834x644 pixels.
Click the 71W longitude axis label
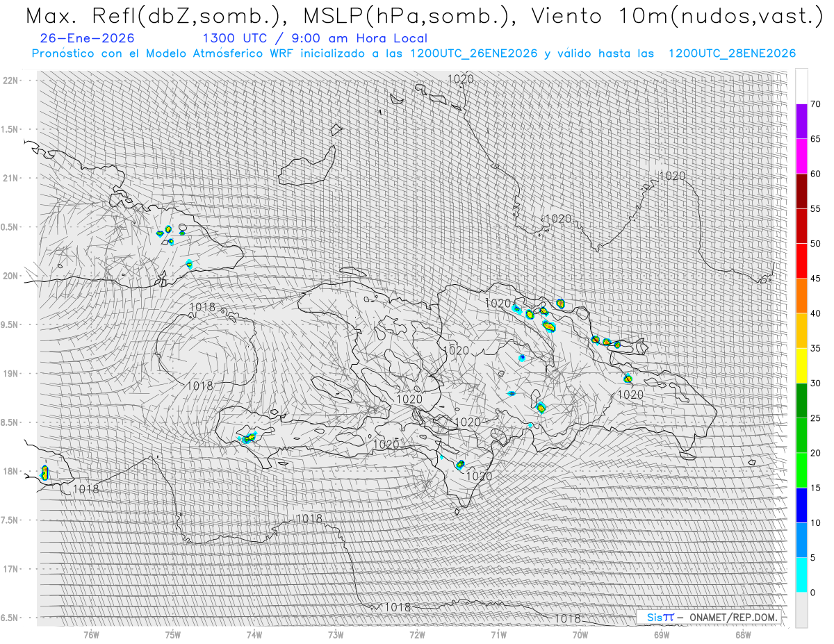click(x=498, y=634)
